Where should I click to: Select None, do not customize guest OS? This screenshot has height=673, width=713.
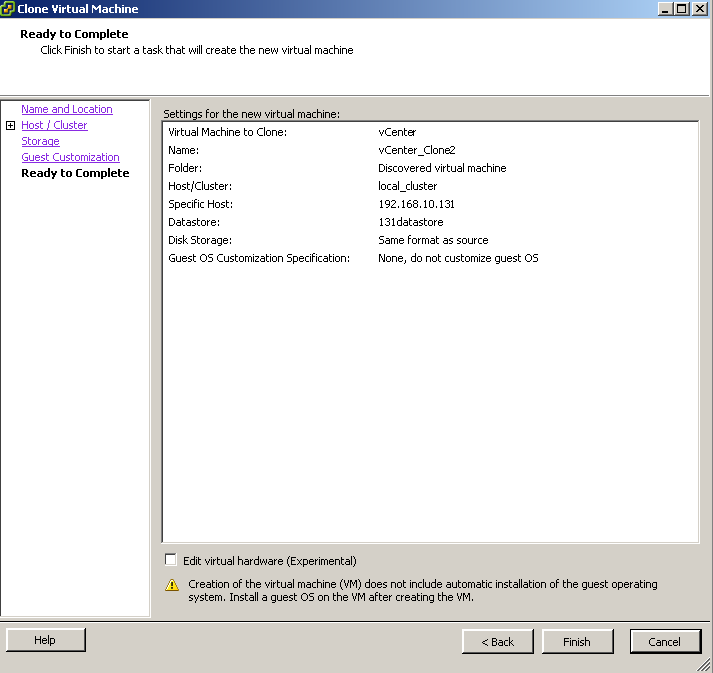458,258
